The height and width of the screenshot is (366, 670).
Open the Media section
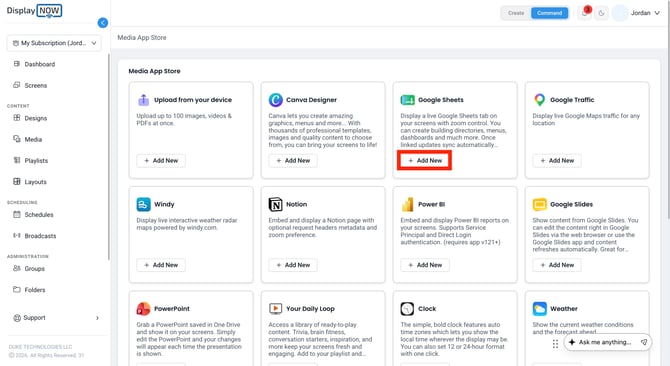pos(33,139)
